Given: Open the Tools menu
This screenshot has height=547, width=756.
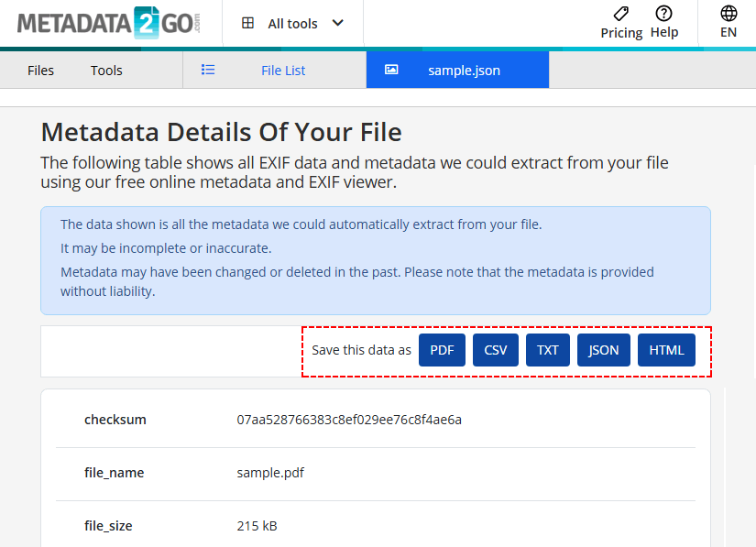Looking at the screenshot, I should point(105,70).
